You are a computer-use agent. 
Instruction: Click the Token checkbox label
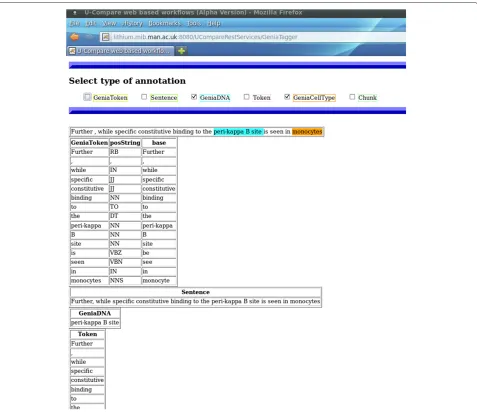click(261, 98)
